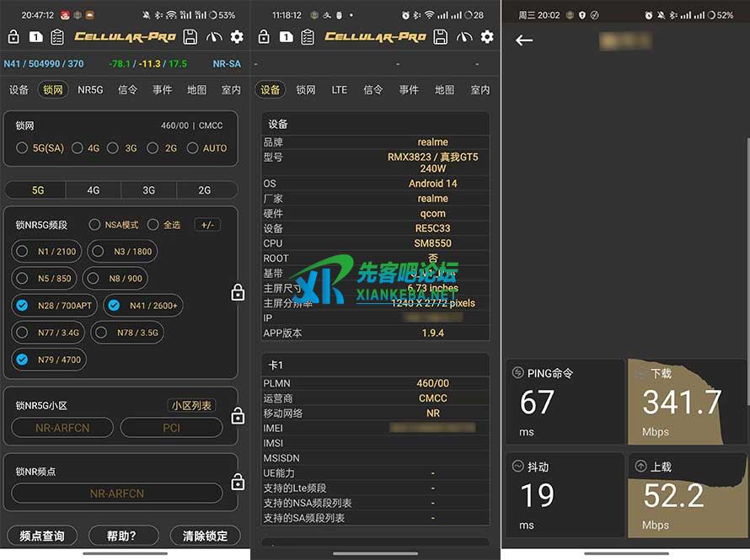Tap the floppy disk save icon on left screen
750x560 pixels.
[x=190, y=37]
